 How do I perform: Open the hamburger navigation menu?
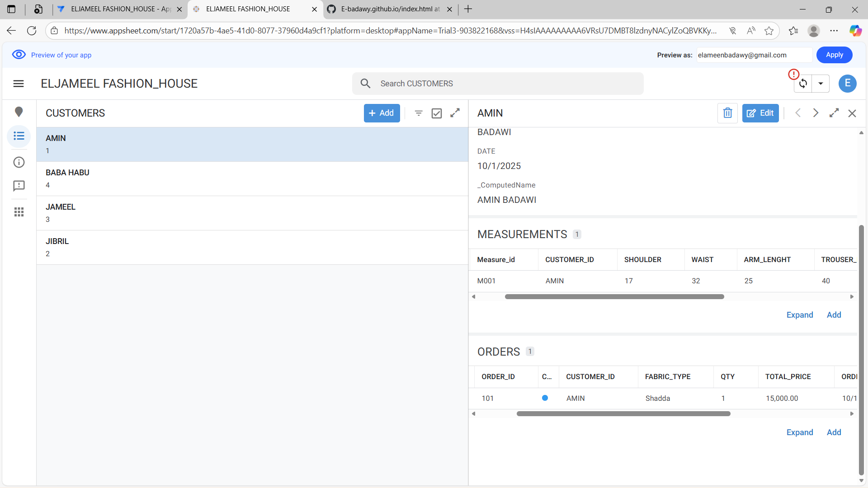(x=19, y=84)
